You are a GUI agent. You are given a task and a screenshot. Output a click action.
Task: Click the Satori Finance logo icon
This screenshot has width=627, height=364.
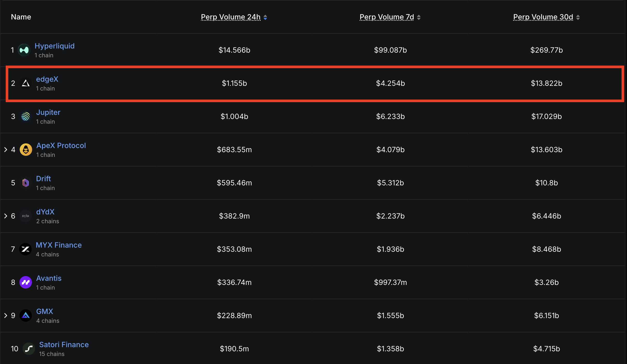tap(29, 349)
